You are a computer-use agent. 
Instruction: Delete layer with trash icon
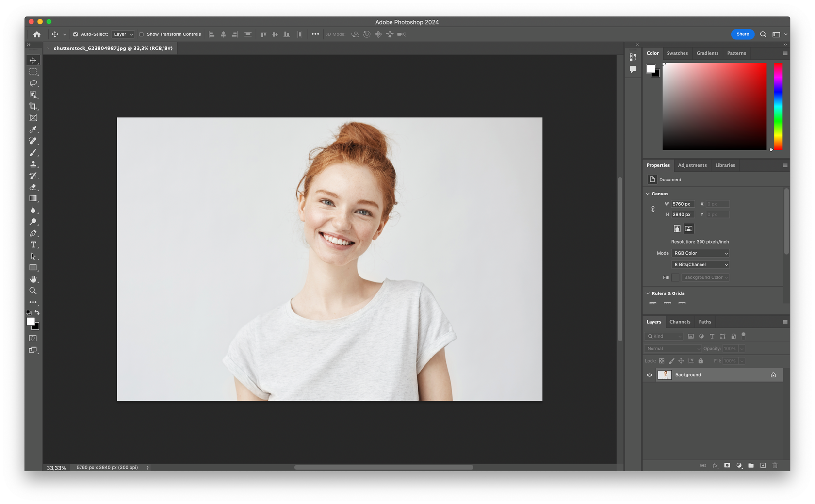[x=775, y=465]
